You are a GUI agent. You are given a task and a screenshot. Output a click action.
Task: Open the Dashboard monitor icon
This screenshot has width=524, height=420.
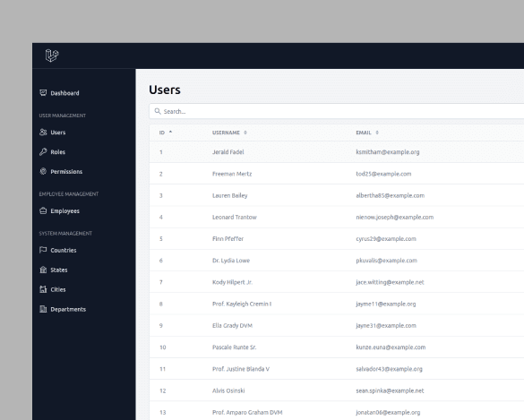(x=43, y=93)
